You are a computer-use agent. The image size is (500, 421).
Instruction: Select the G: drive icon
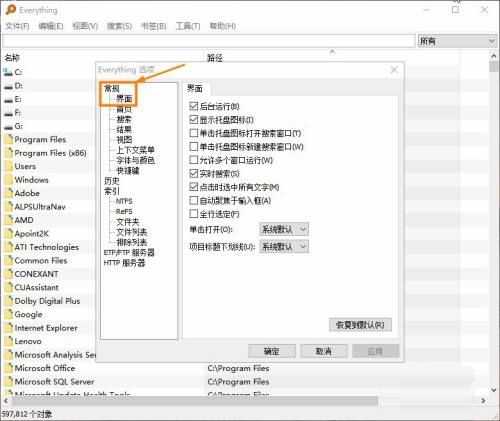pos(8,126)
